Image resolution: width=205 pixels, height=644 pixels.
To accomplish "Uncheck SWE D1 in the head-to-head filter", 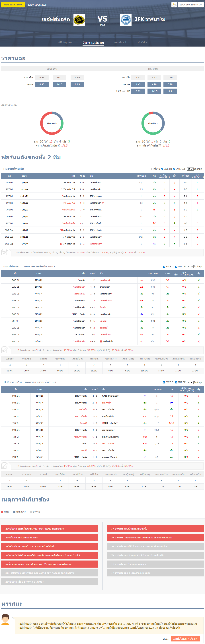I will click(x=162, y=169).
